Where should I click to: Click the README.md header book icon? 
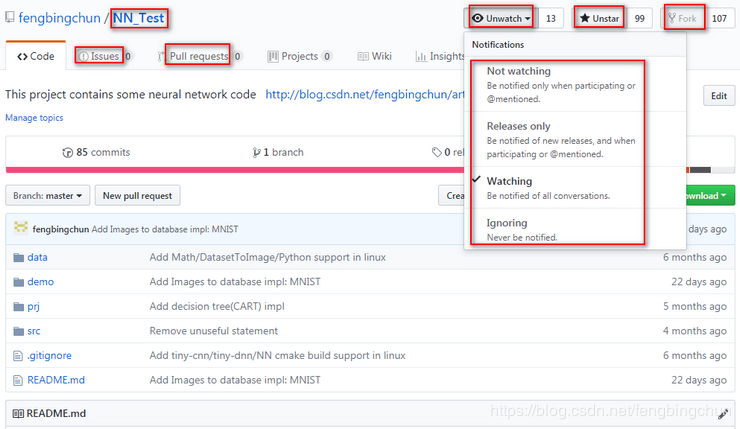(x=18, y=413)
